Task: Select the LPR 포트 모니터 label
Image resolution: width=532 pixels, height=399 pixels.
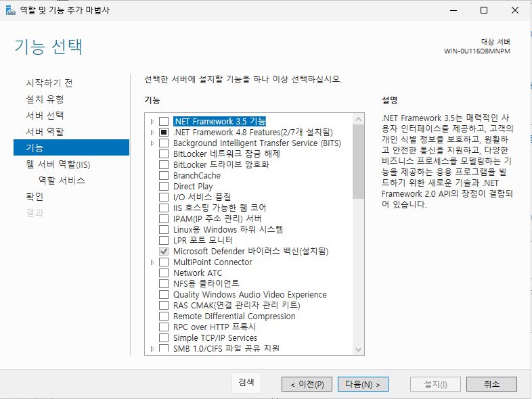Action: point(203,240)
